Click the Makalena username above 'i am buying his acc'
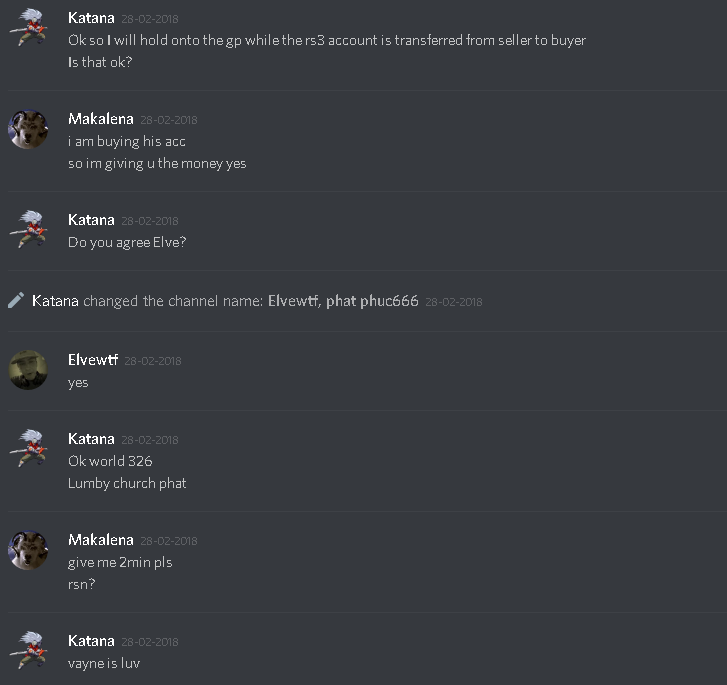This screenshot has height=685, width=727. [101, 119]
